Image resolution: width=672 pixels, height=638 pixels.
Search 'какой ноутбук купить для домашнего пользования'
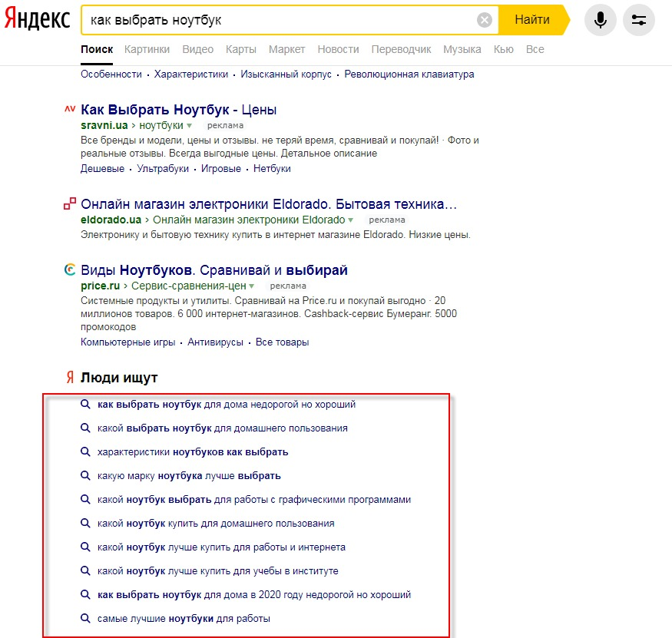216,523
